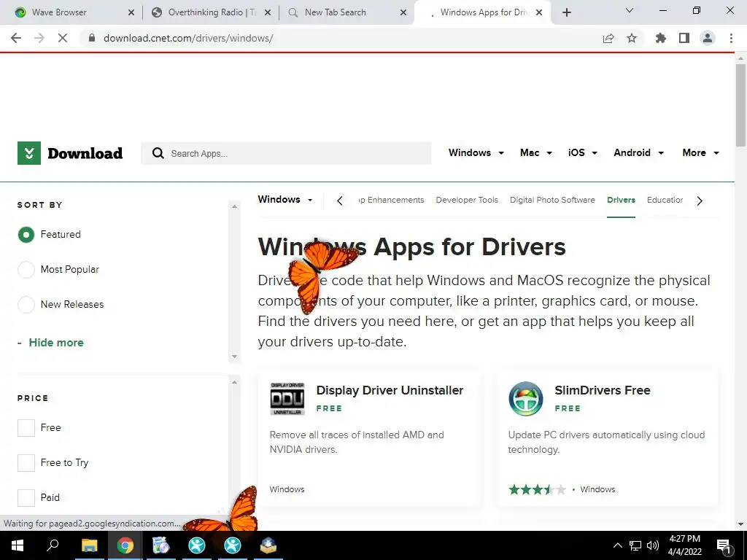
Task: Share this page via share icon
Action: coord(608,38)
